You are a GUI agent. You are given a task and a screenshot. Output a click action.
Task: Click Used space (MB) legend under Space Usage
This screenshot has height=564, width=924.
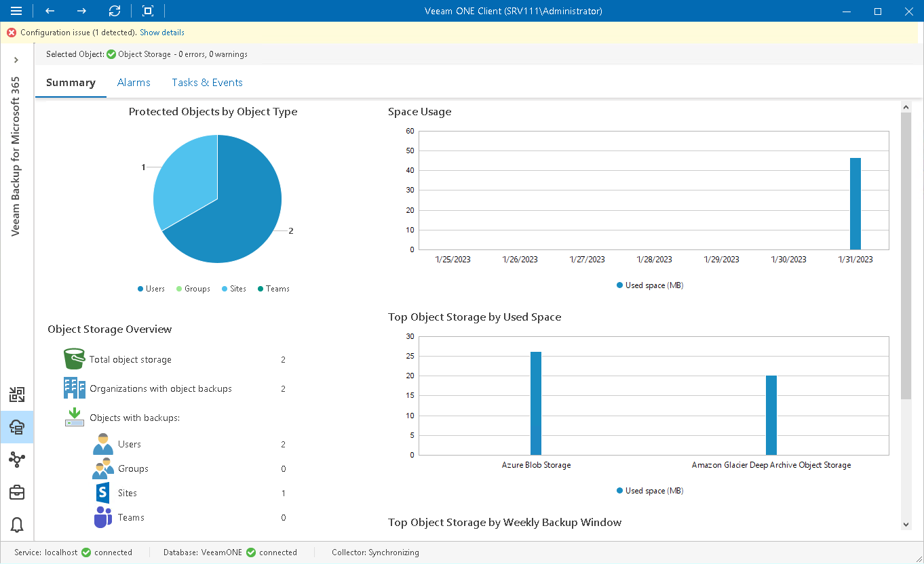coord(650,285)
